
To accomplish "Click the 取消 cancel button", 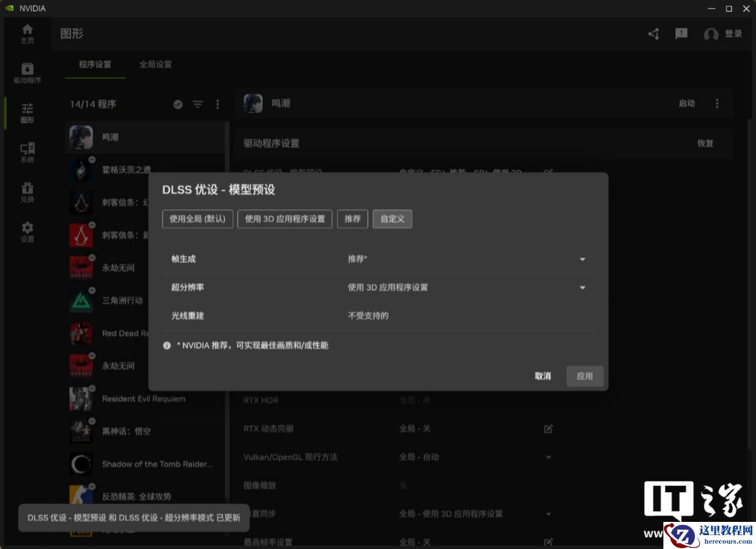I will [542, 376].
